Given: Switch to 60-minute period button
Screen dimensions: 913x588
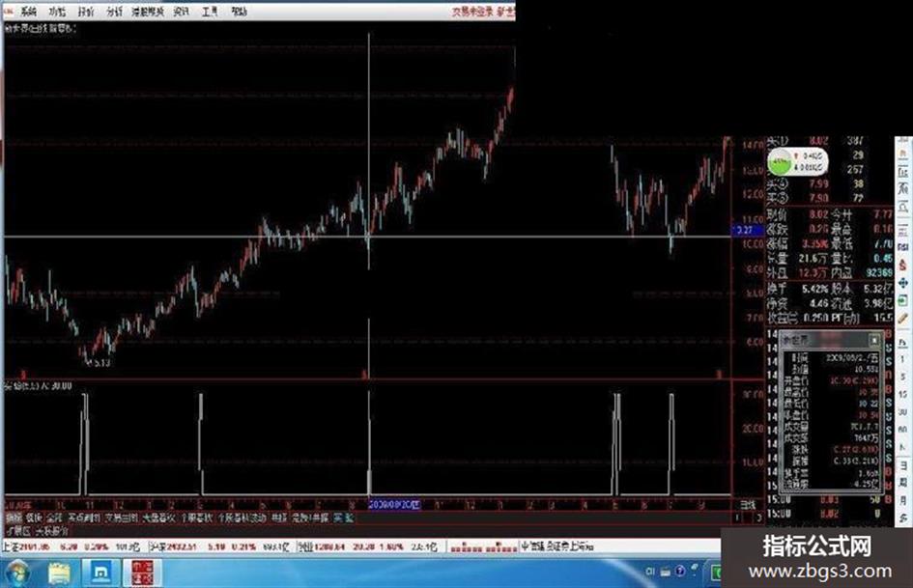Looking at the screenshot, I should point(903,429).
